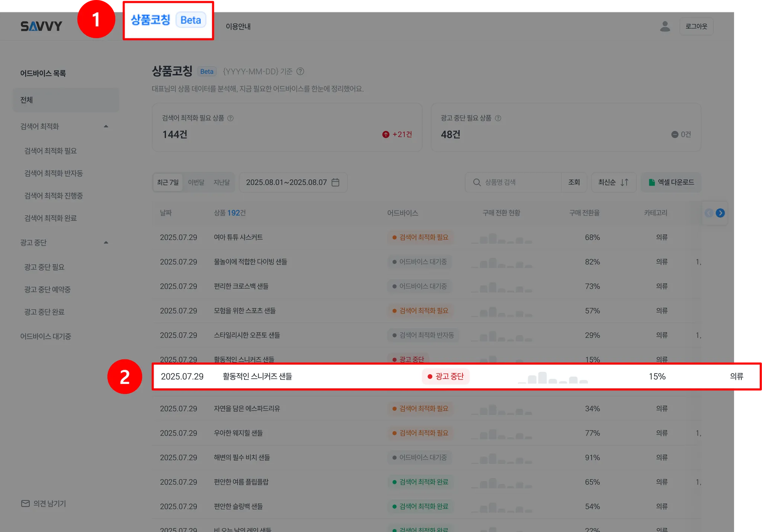Viewport: 762px width, 532px height.
Task: Switch period filter to 지난달
Action: coord(221,182)
